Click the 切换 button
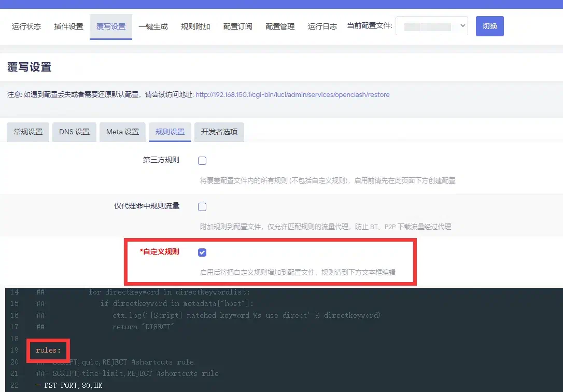Viewport: 563px width, 392px height. pyautogui.click(x=489, y=26)
